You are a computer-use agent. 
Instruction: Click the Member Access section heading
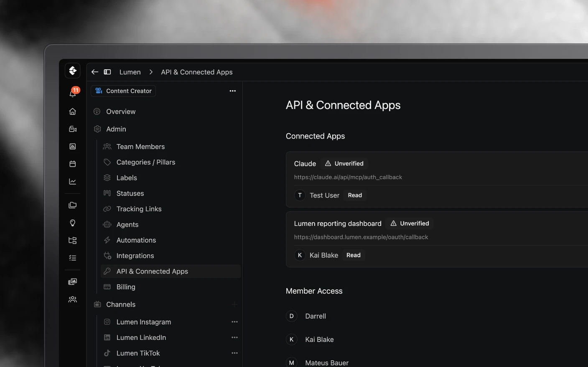[314, 291]
